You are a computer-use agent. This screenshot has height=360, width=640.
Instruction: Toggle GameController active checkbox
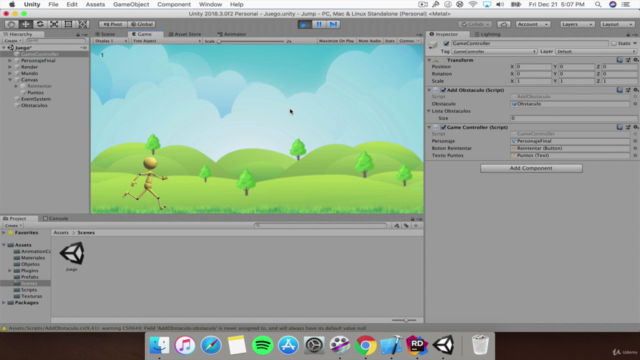pyautogui.click(x=446, y=43)
